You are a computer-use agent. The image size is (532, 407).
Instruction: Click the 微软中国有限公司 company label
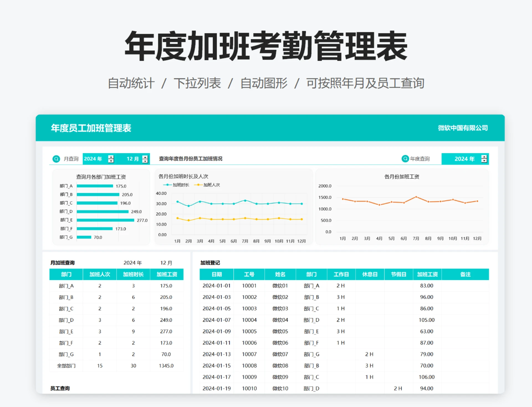(463, 128)
